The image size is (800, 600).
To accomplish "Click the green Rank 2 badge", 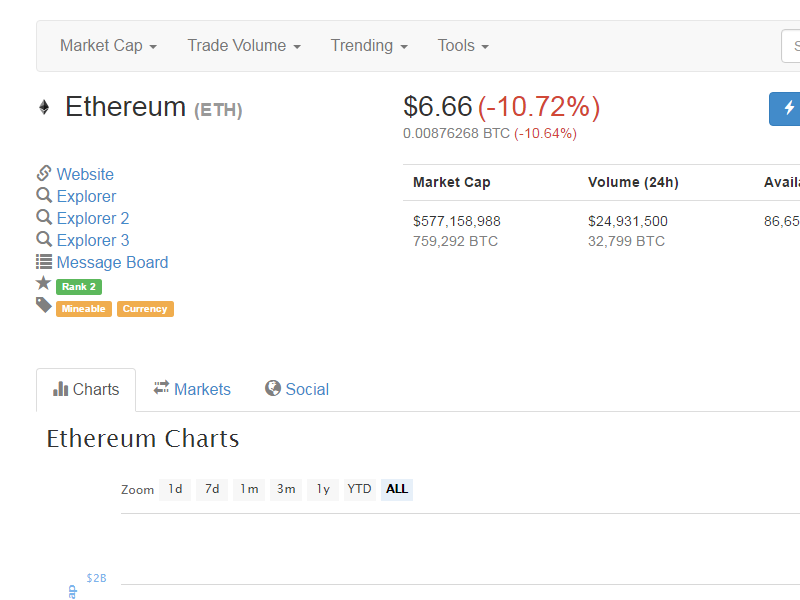I will coord(79,287).
